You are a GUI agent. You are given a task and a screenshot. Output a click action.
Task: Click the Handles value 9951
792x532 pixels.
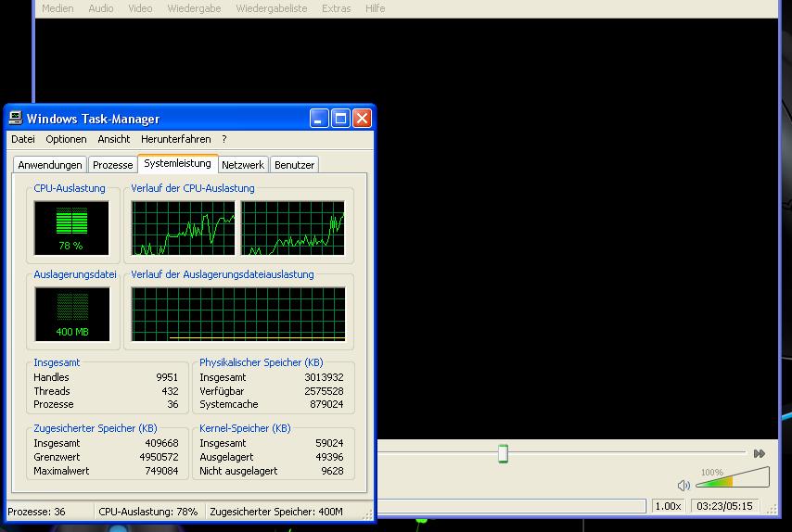(x=167, y=377)
